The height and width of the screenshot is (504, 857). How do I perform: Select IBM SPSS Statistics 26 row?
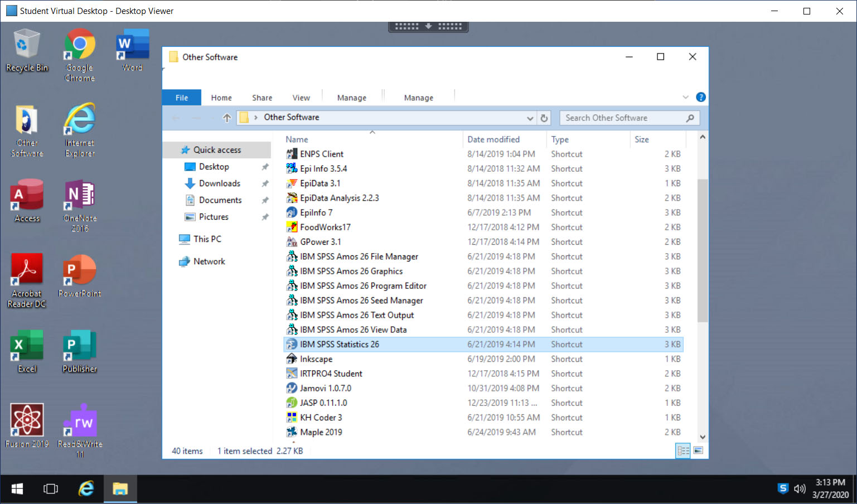pos(483,345)
